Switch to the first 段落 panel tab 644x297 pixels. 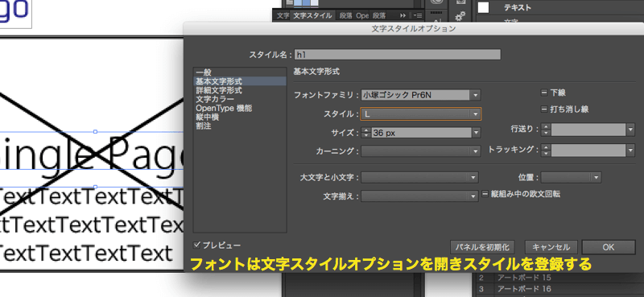point(346,15)
